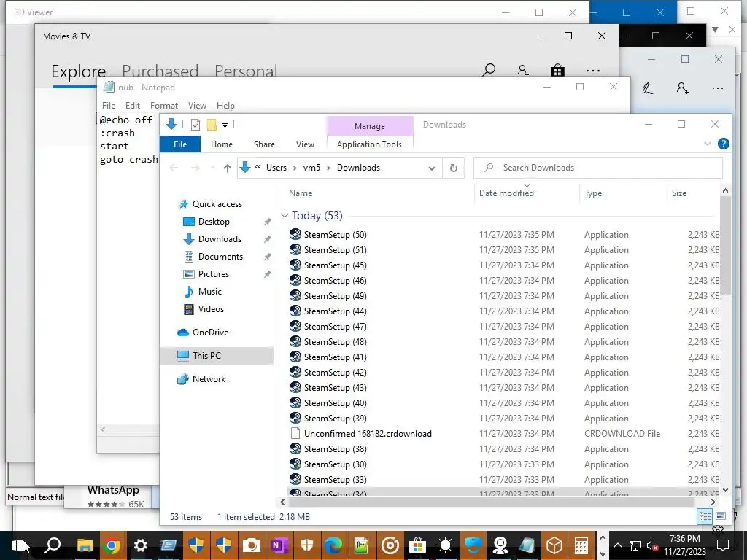
Task: Open OneNote from the taskbar
Action: [x=278, y=545]
